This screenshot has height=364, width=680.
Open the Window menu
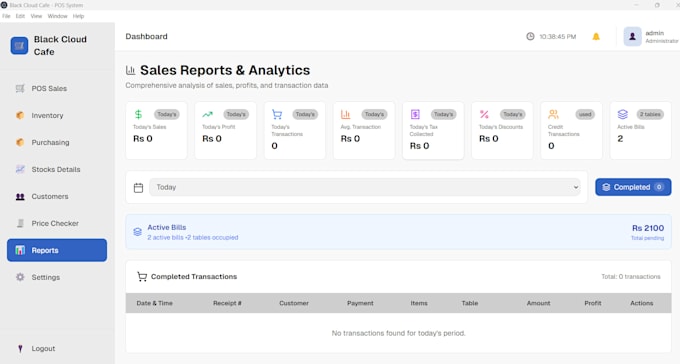(57, 16)
